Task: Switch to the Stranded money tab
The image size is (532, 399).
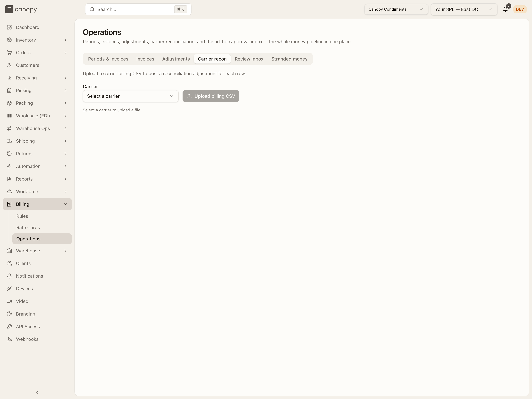Action: click(x=289, y=59)
